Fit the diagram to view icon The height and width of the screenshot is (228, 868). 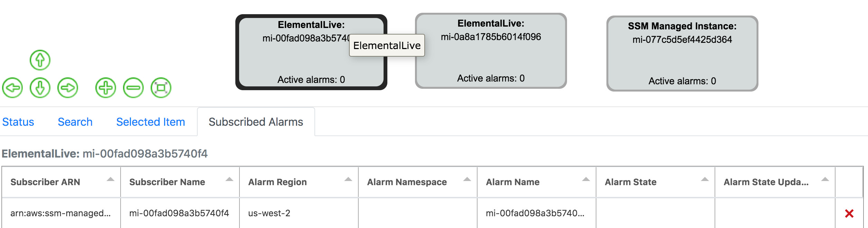[161, 88]
